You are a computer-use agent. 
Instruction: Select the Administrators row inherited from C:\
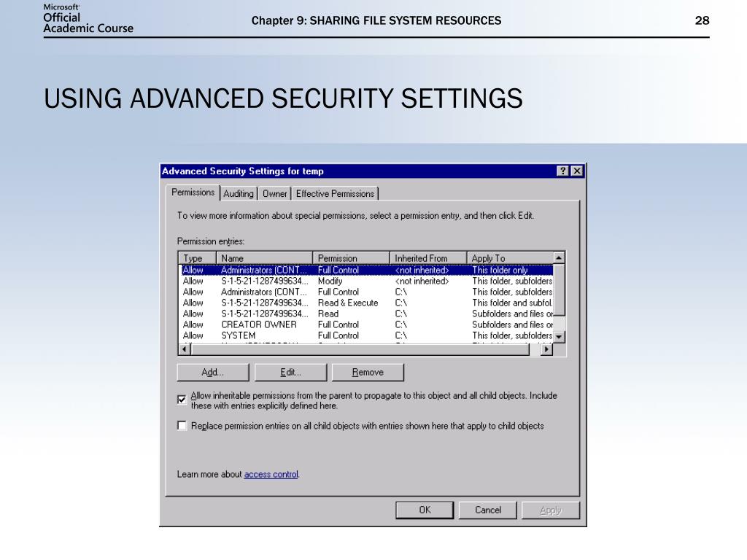tap(366, 292)
